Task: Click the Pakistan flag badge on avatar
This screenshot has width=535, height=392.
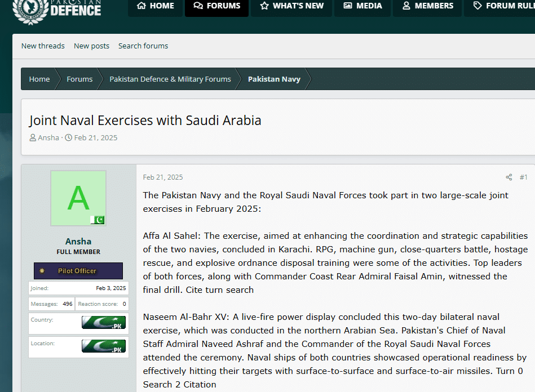Action: pyautogui.click(x=98, y=220)
